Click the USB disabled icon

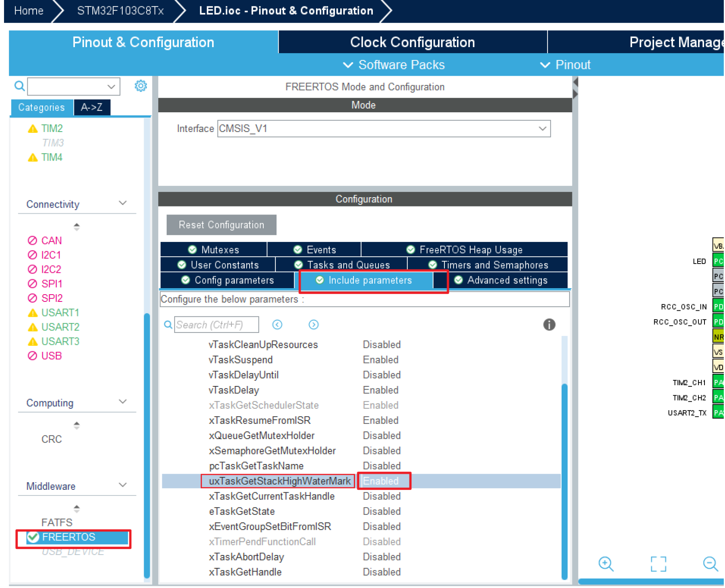pos(33,356)
